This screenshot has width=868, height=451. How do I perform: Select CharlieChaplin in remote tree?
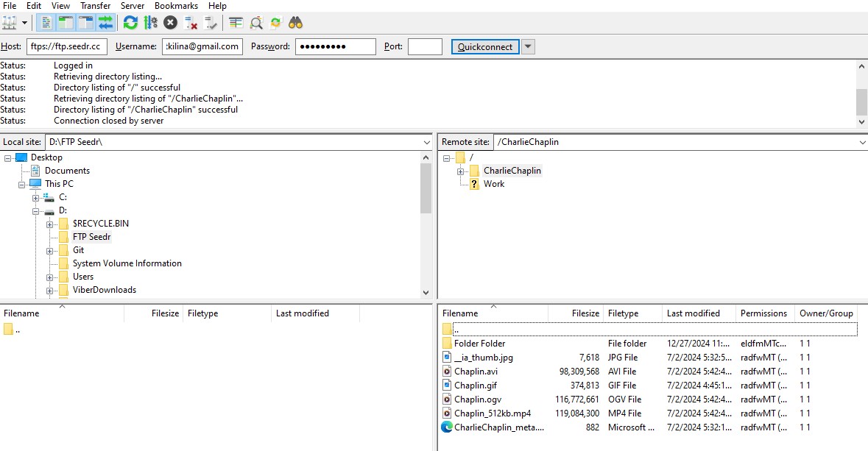point(512,171)
